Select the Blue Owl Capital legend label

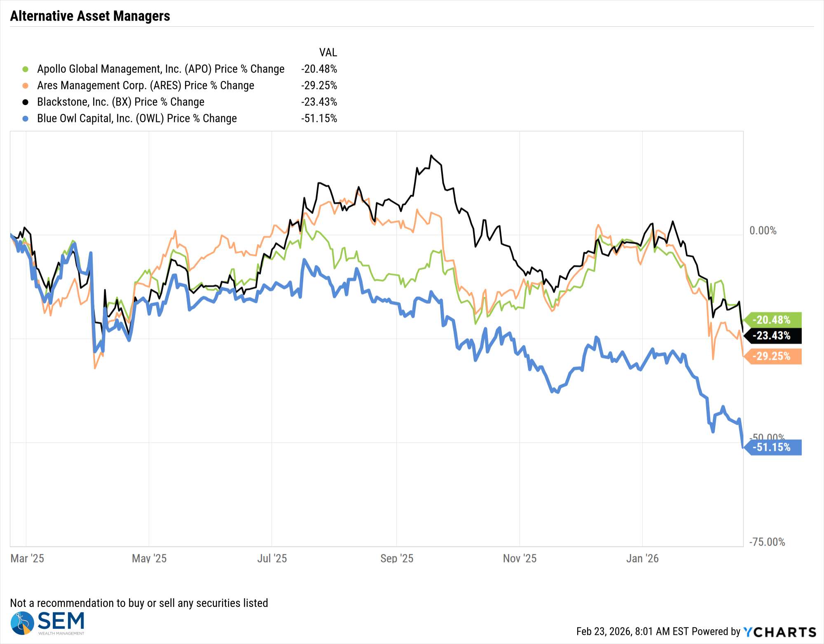coord(137,119)
